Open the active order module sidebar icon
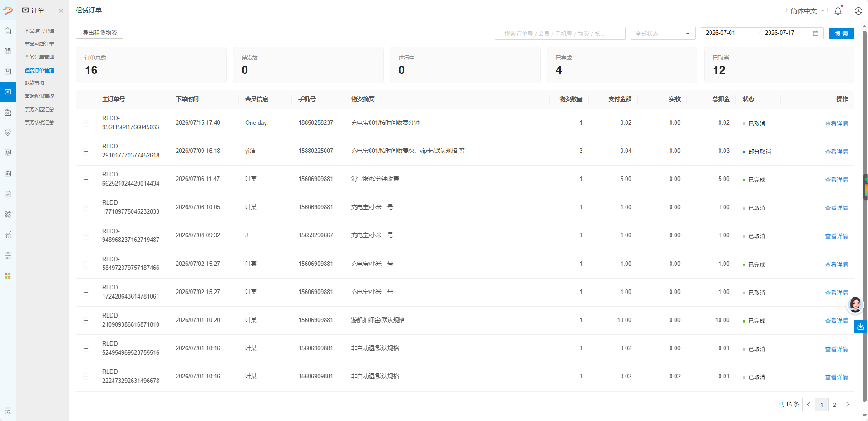Image resolution: width=868 pixels, height=421 pixels. [8, 92]
